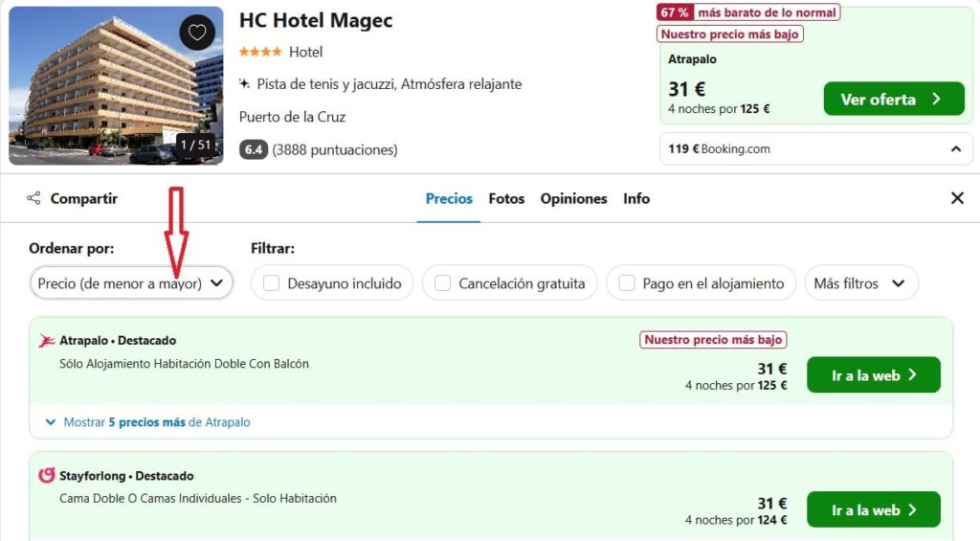The width and height of the screenshot is (980, 541).
Task: Click the four-star rating icons
Action: [260, 52]
